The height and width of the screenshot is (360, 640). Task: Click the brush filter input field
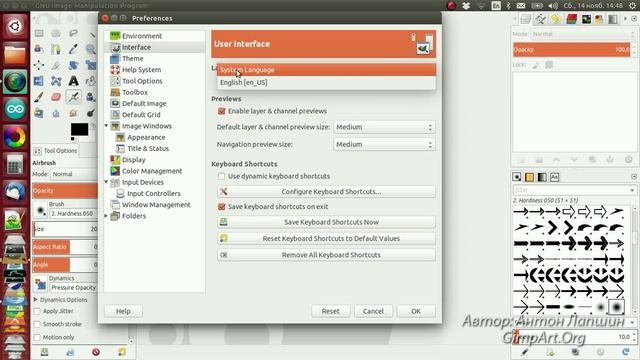pyautogui.click(x=570, y=190)
